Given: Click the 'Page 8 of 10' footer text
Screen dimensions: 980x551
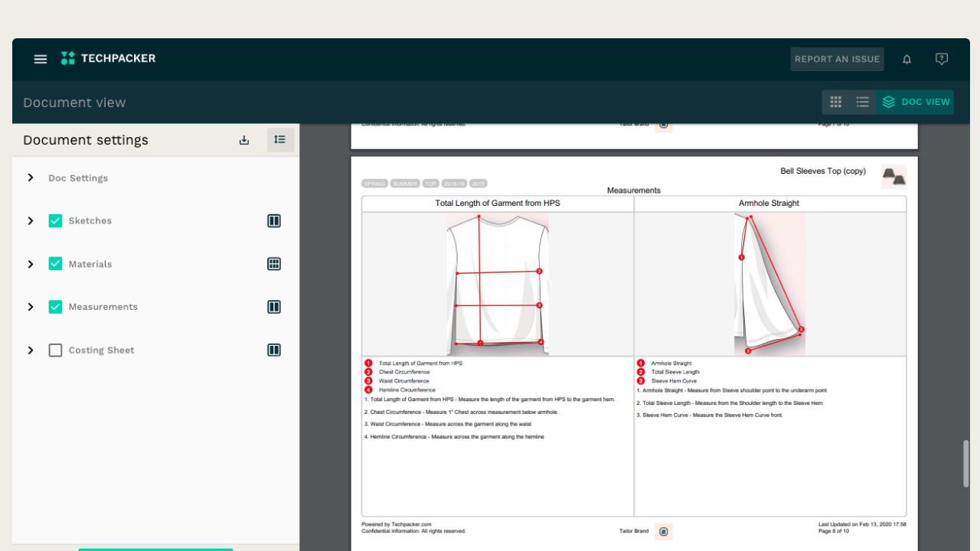Looking at the screenshot, I should click(x=834, y=531).
